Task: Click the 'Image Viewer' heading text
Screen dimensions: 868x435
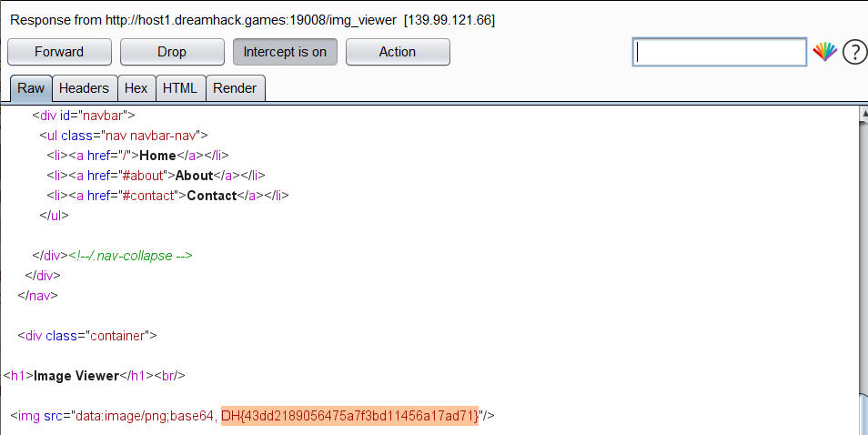Action: click(x=76, y=376)
